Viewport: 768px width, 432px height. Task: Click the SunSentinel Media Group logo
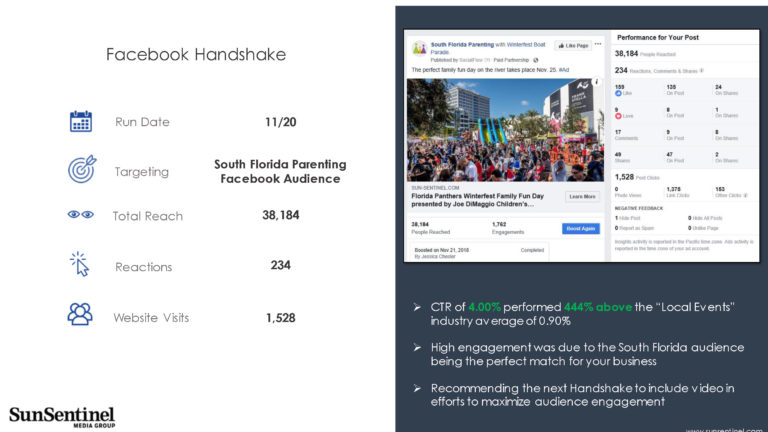click(x=62, y=417)
